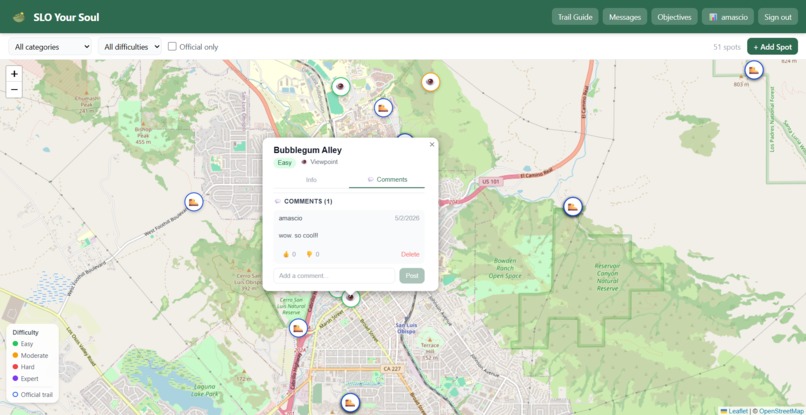Open the boot marker right of green eye marker

(383, 107)
